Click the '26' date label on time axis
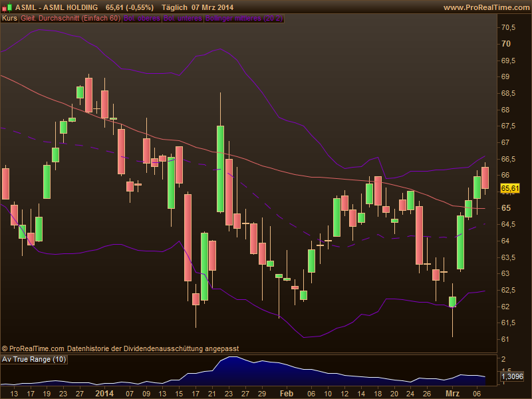 427,394
